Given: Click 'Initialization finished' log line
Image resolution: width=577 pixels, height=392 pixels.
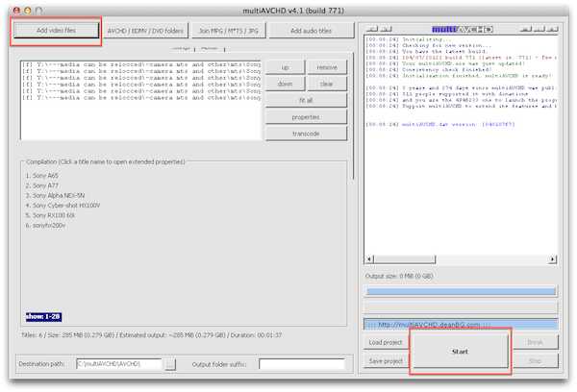Looking at the screenshot, I should [460, 76].
